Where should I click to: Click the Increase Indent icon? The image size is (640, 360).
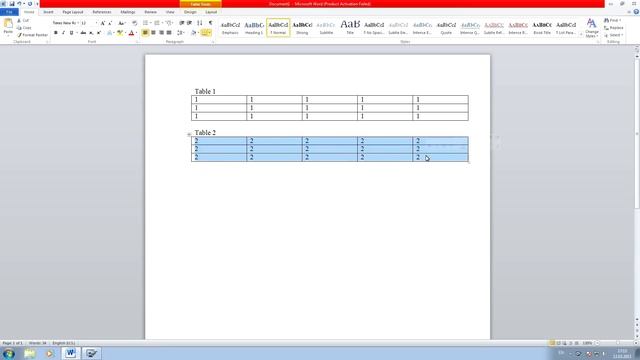pyautogui.click(x=189, y=23)
